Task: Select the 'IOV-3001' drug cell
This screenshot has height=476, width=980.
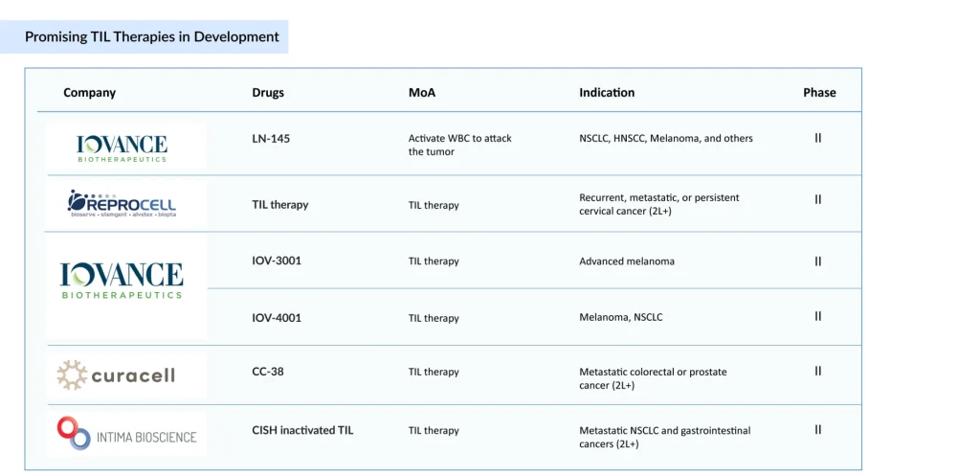Action: tap(277, 261)
